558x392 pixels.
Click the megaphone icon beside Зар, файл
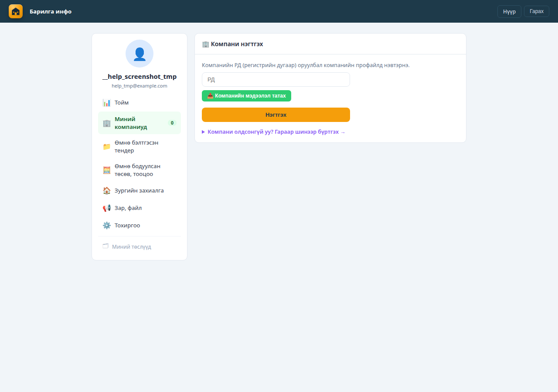pyautogui.click(x=107, y=208)
